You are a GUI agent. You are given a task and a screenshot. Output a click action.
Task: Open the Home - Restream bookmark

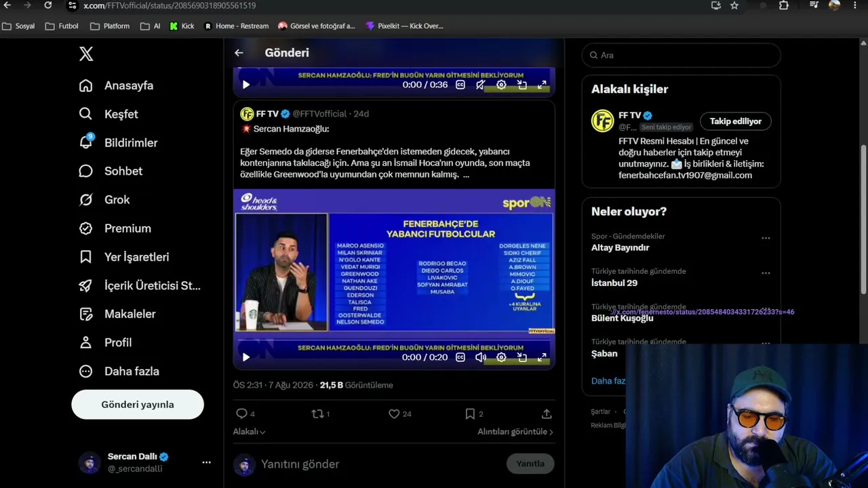tap(237, 26)
